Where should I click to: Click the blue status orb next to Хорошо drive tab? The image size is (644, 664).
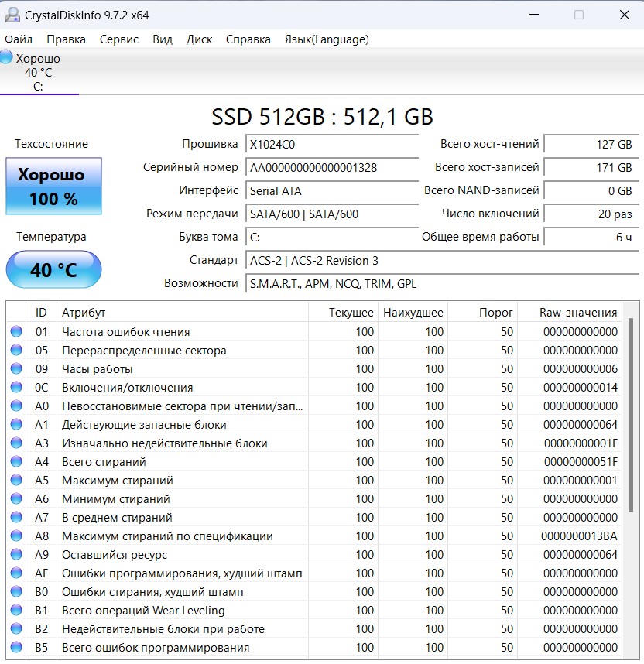[x=7, y=57]
